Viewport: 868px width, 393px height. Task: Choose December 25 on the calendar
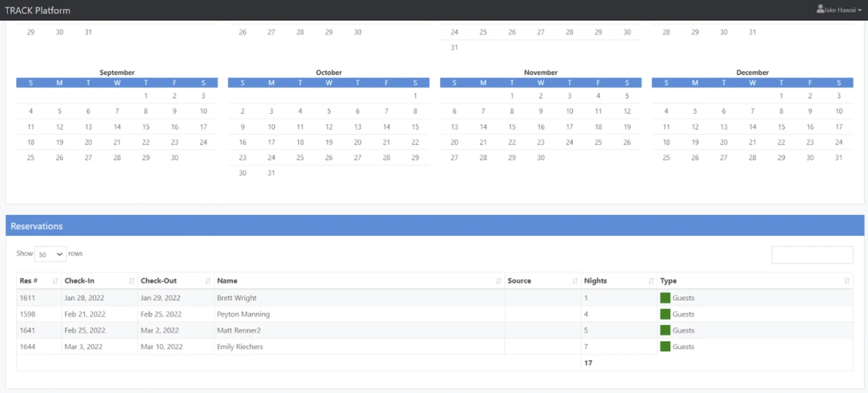coord(666,158)
